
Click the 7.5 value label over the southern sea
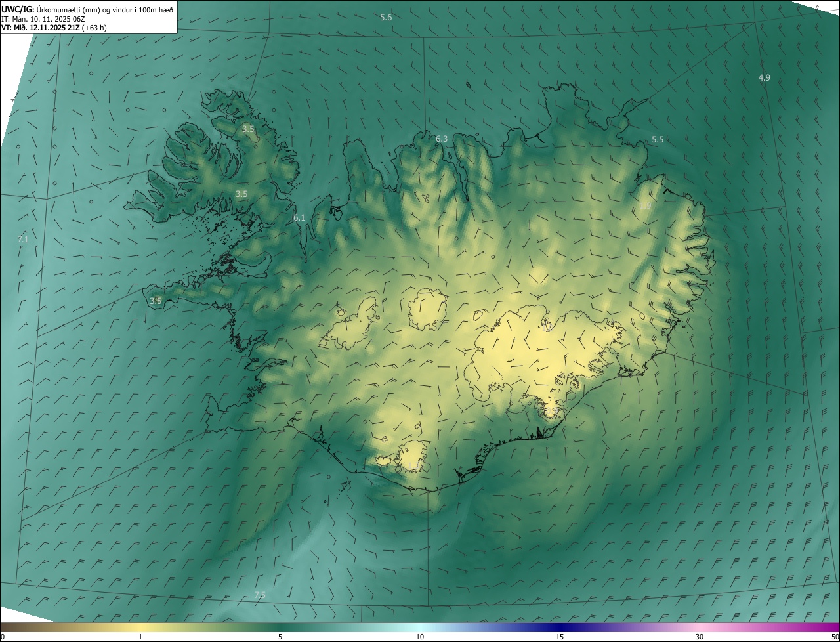pyautogui.click(x=260, y=595)
